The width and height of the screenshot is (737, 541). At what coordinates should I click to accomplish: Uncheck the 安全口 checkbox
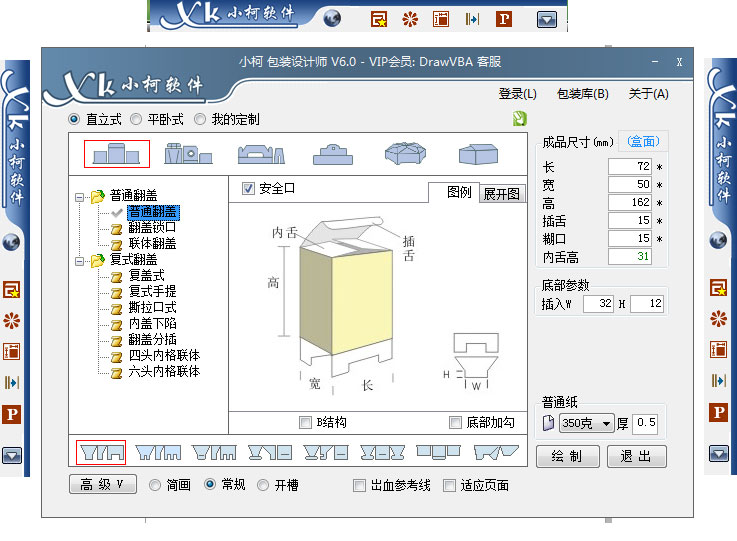tap(248, 188)
